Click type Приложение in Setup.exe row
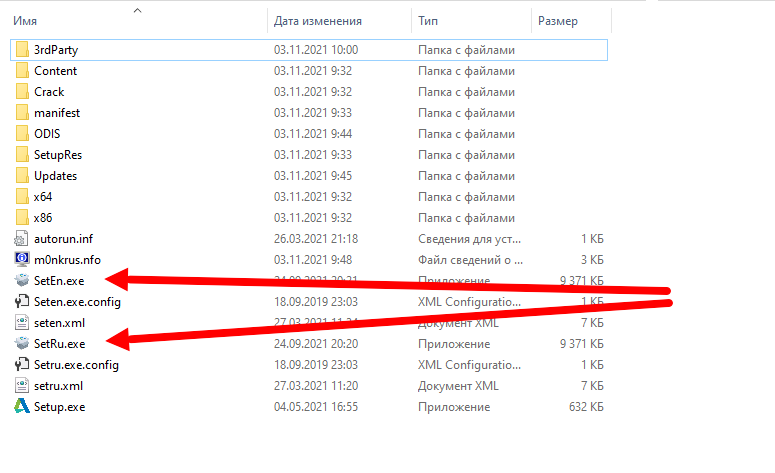 pos(454,407)
